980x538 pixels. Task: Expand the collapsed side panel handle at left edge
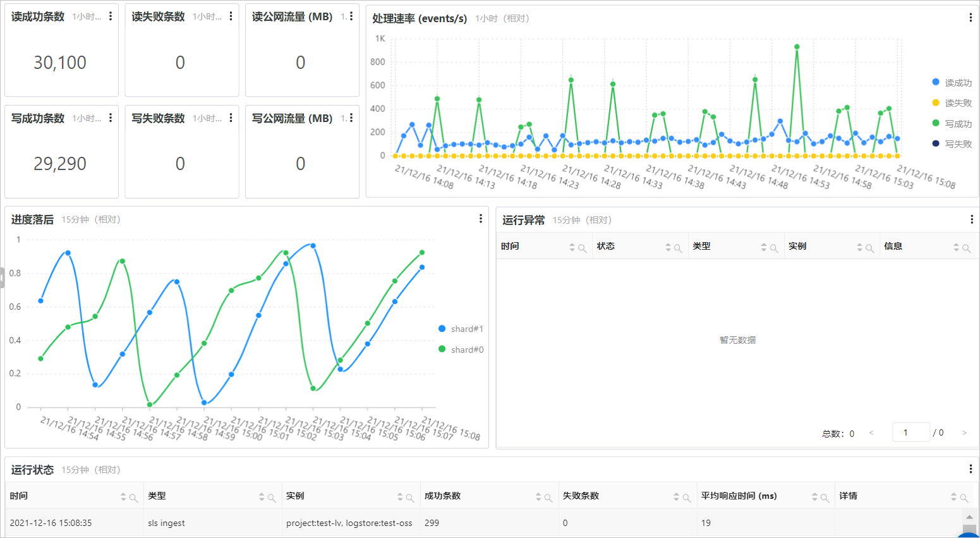coord(2,278)
